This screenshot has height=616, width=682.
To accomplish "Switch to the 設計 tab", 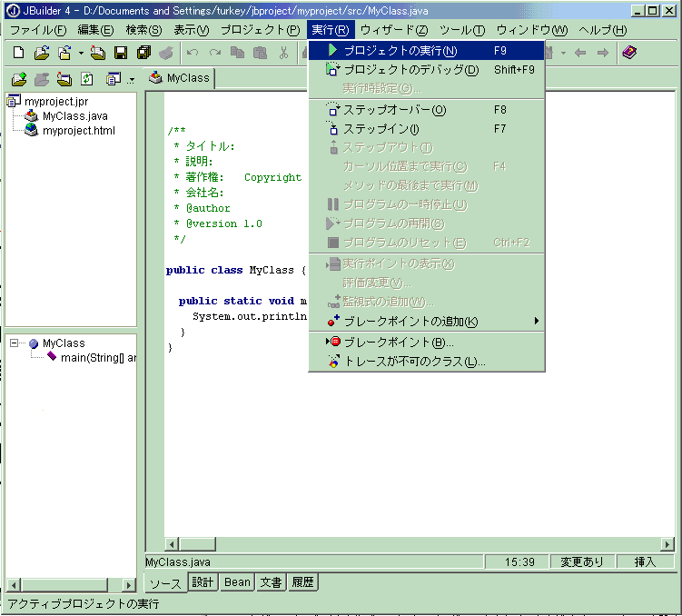I will (x=203, y=582).
